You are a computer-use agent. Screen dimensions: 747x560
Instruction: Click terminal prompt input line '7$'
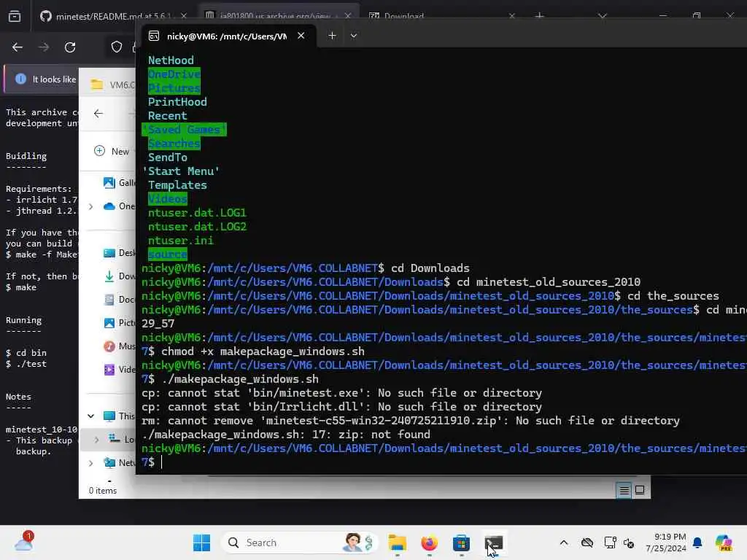pos(148,462)
